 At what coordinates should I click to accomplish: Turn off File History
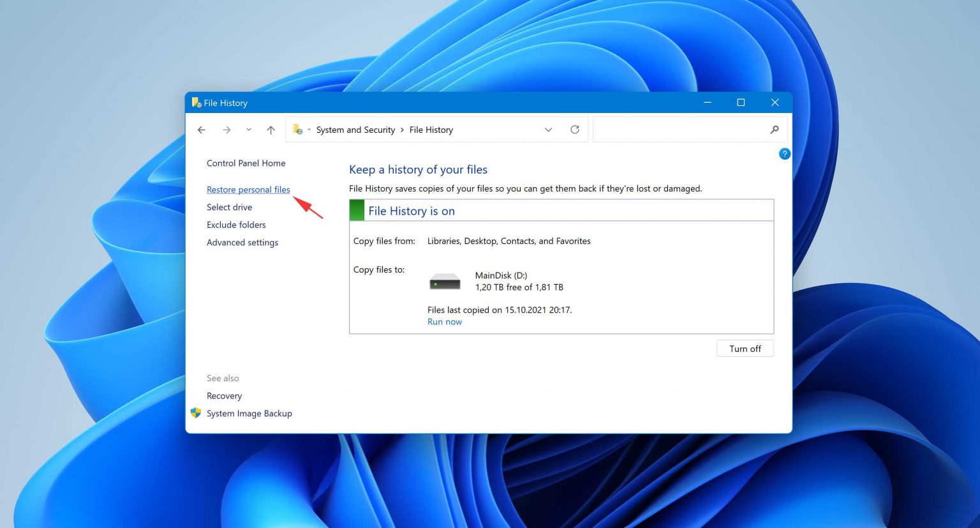[745, 348]
